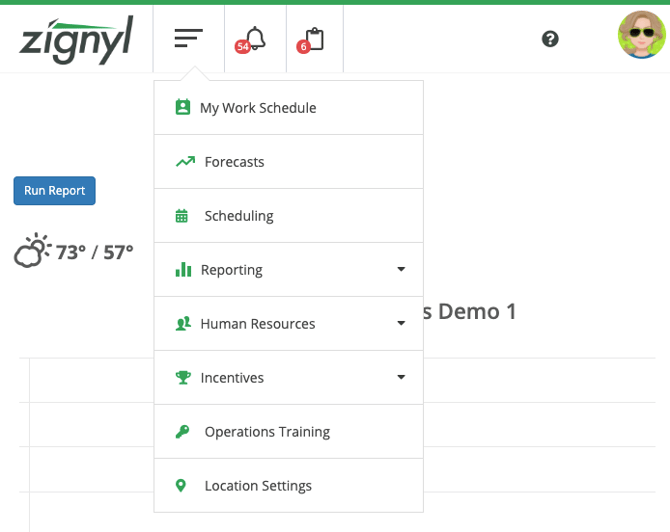Click the help question mark icon

550,39
